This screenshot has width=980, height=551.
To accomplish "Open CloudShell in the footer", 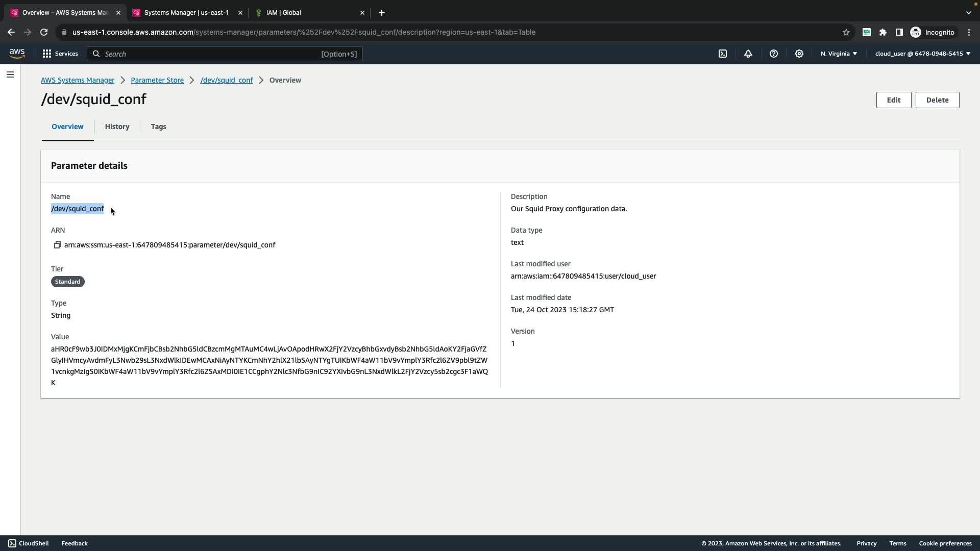I will click(29, 543).
